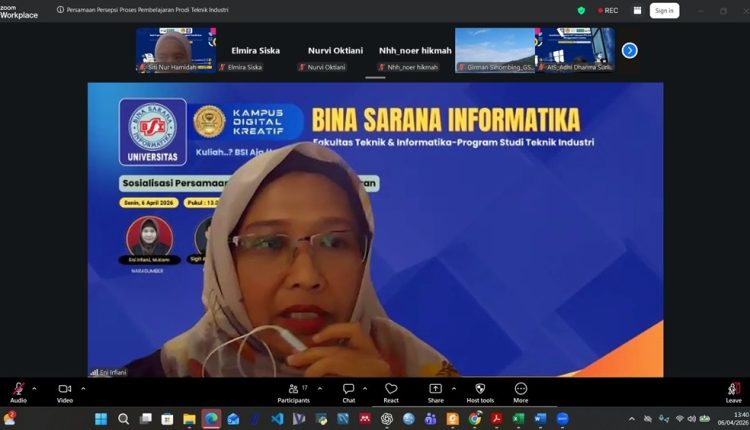
Task: Click the Sign in button
Action: (x=664, y=11)
